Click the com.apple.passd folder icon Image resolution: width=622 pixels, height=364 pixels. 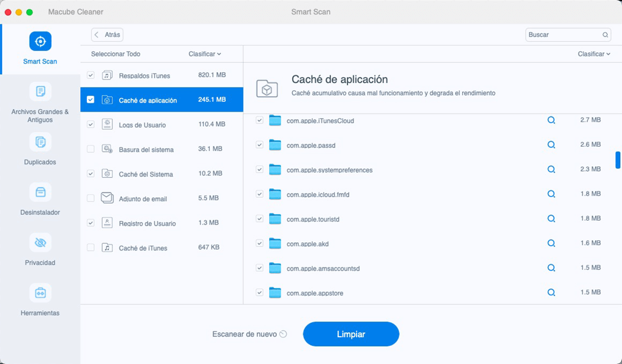click(x=275, y=144)
